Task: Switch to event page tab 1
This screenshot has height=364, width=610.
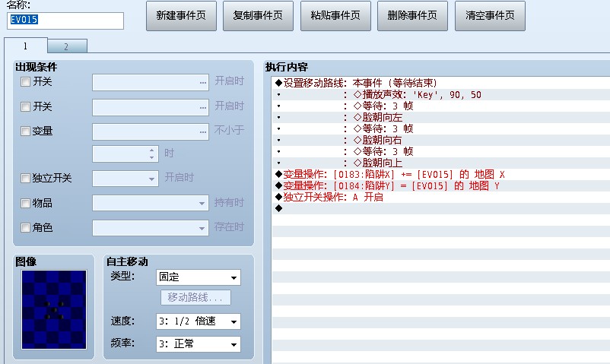Action: pos(26,46)
